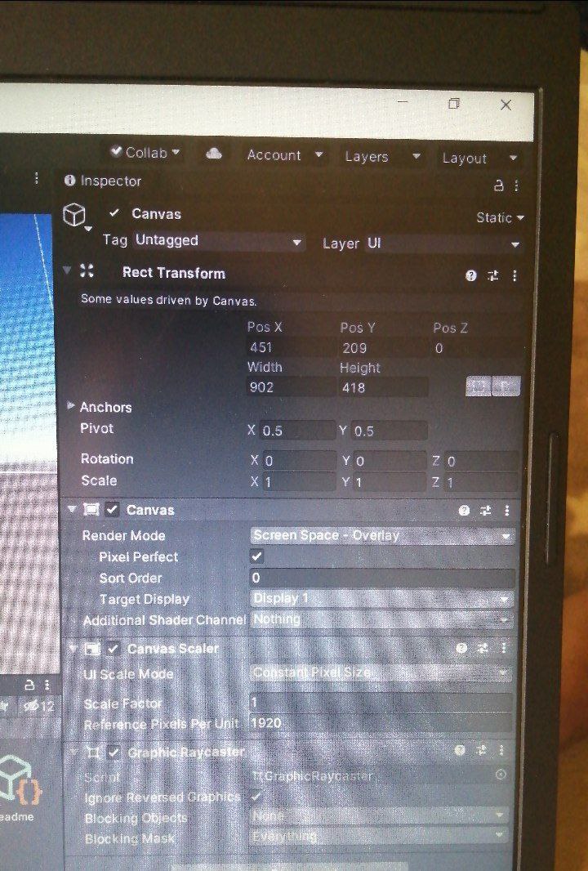Uncheck the Pixel Perfect checkbox
Viewport: 588px width, 871px height.
point(256,556)
